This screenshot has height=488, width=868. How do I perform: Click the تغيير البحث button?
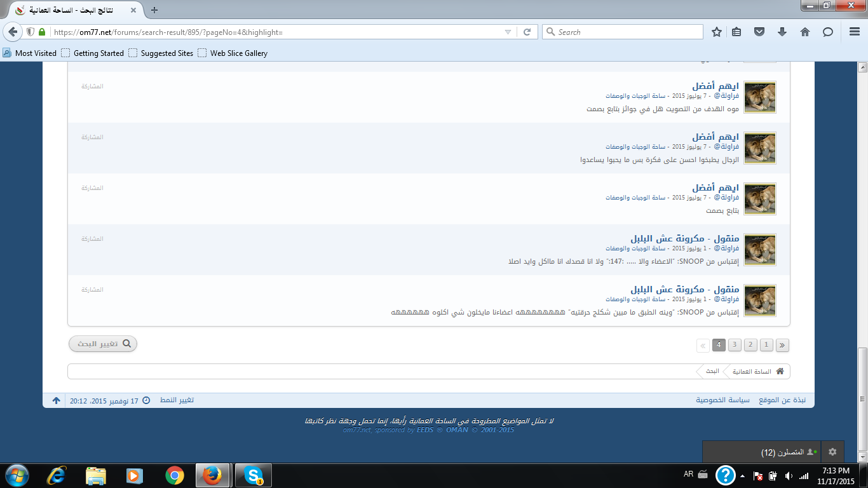coord(103,344)
